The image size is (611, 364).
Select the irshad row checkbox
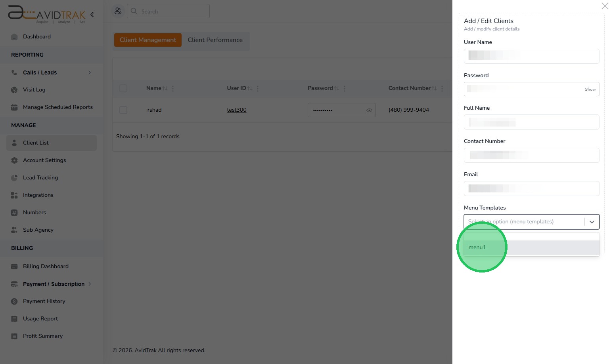[123, 110]
